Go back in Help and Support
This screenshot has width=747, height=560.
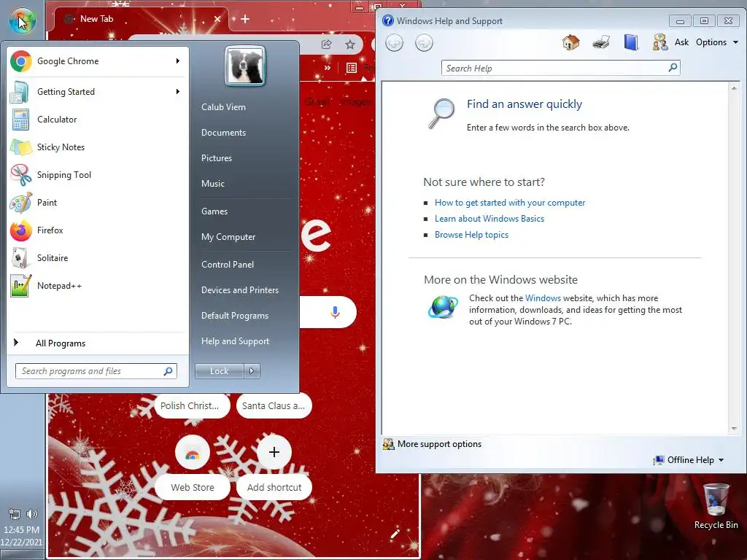point(394,43)
